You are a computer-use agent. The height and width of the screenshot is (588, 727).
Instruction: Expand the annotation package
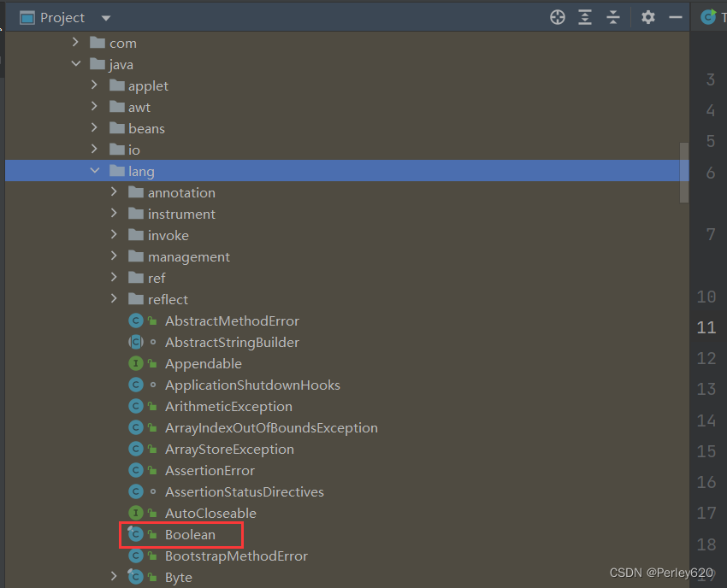click(x=114, y=191)
